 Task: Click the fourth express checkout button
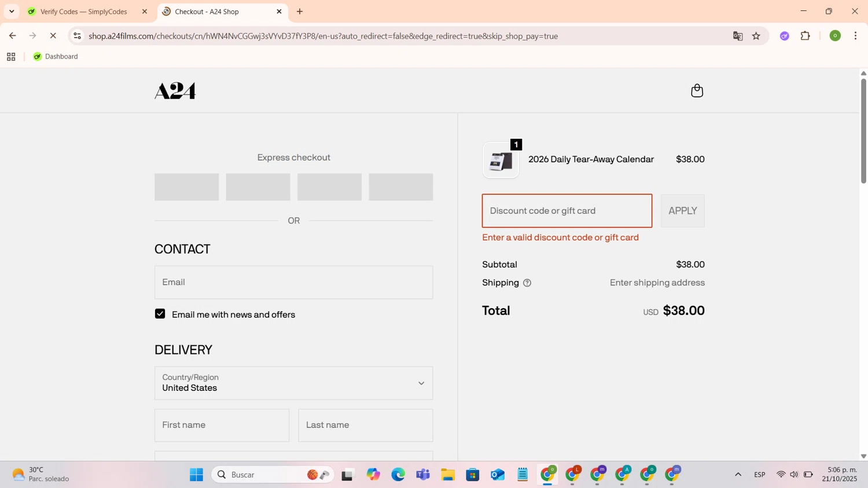coord(401,187)
